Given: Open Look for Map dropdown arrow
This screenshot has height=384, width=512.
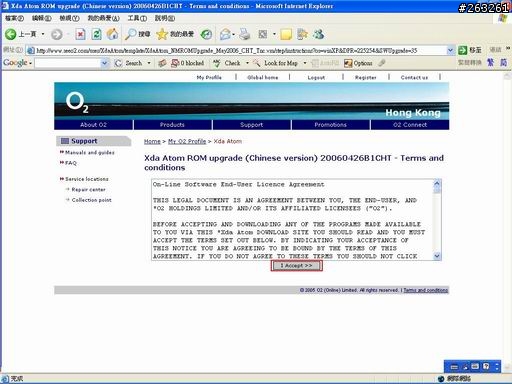Looking at the screenshot, I should click(305, 63).
